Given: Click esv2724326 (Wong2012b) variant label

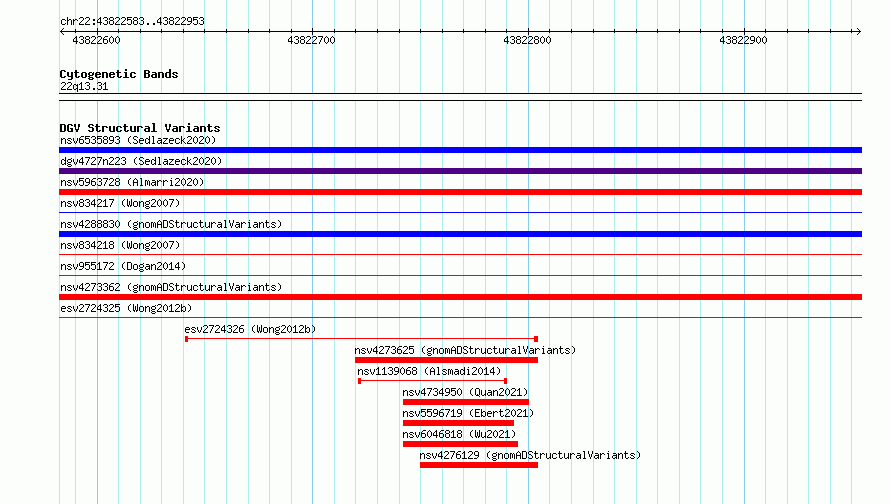Looking at the screenshot, I should pyautogui.click(x=250, y=329).
